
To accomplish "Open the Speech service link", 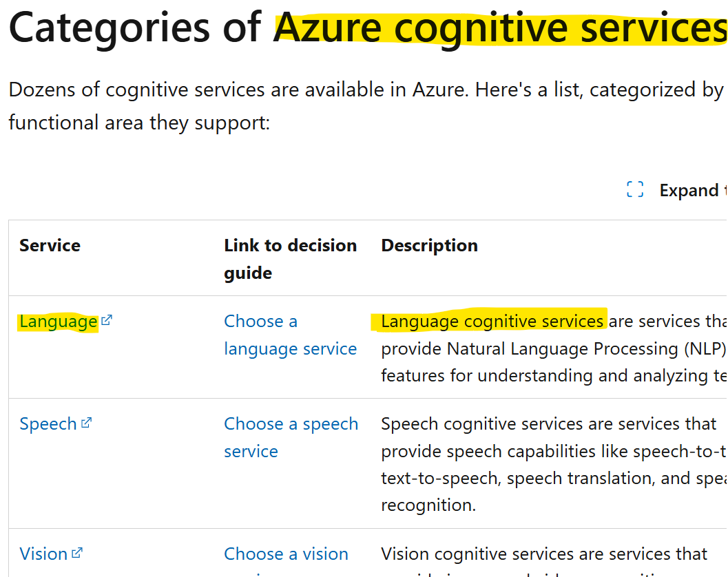I will [x=48, y=424].
